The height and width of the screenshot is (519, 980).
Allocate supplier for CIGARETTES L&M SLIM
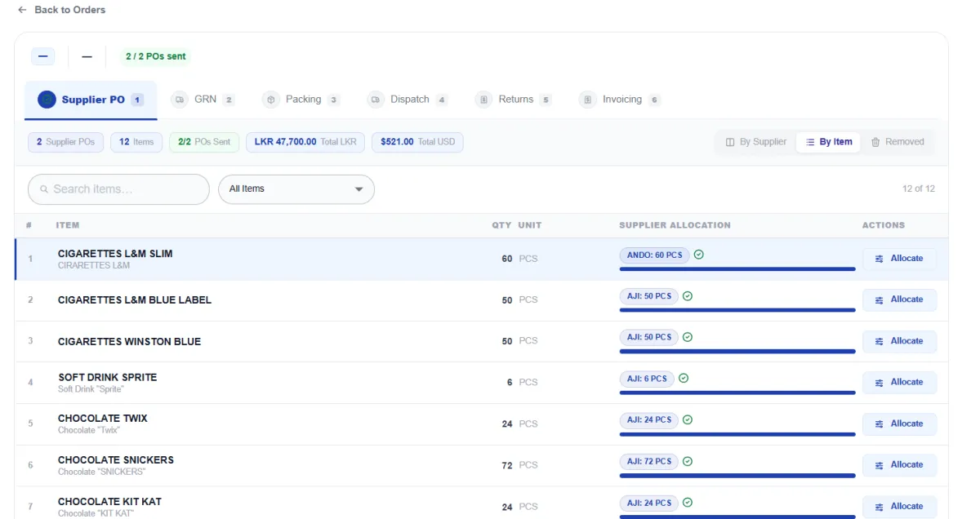tap(899, 259)
